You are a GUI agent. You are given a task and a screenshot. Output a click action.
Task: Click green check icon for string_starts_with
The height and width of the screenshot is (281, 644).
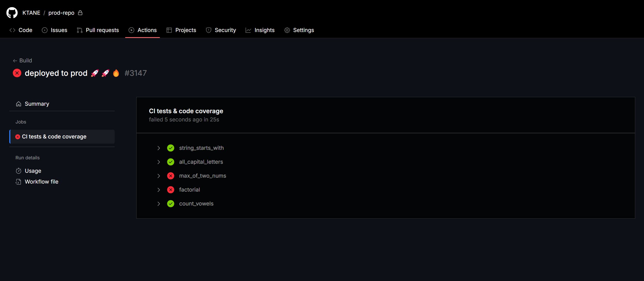tap(171, 148)
